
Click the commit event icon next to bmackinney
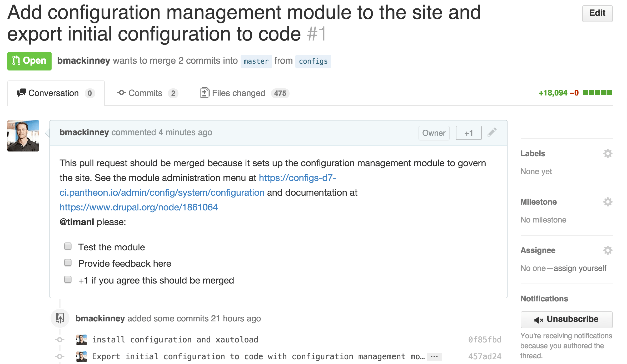(x=59, y=318)
